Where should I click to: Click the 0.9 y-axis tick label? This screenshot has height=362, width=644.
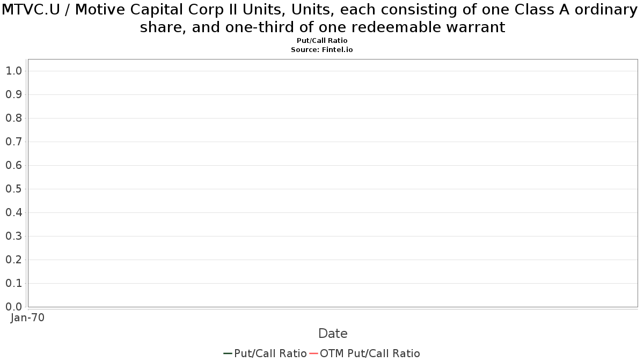click(13, 94)
